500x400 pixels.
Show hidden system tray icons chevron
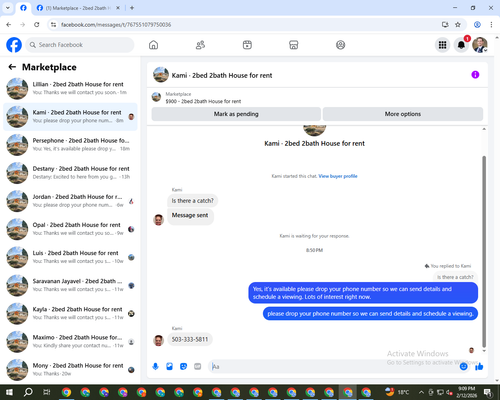tap(421, 392)
